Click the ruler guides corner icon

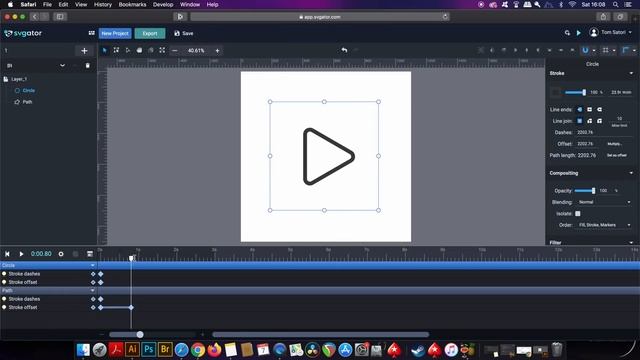(625, 50)
